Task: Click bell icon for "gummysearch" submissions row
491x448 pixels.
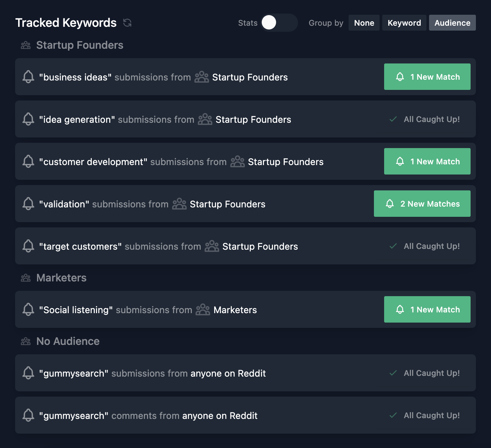Action: coord(28,373)
